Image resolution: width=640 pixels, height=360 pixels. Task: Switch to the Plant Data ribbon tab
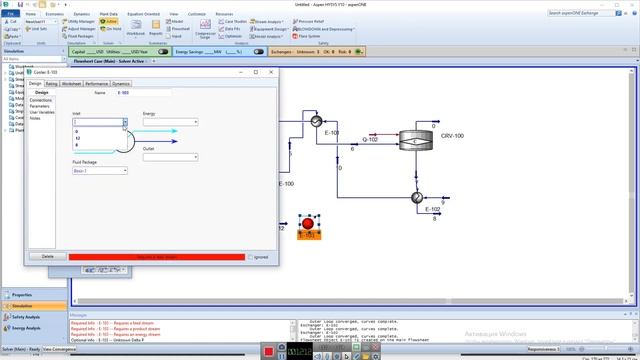(109, 14)
